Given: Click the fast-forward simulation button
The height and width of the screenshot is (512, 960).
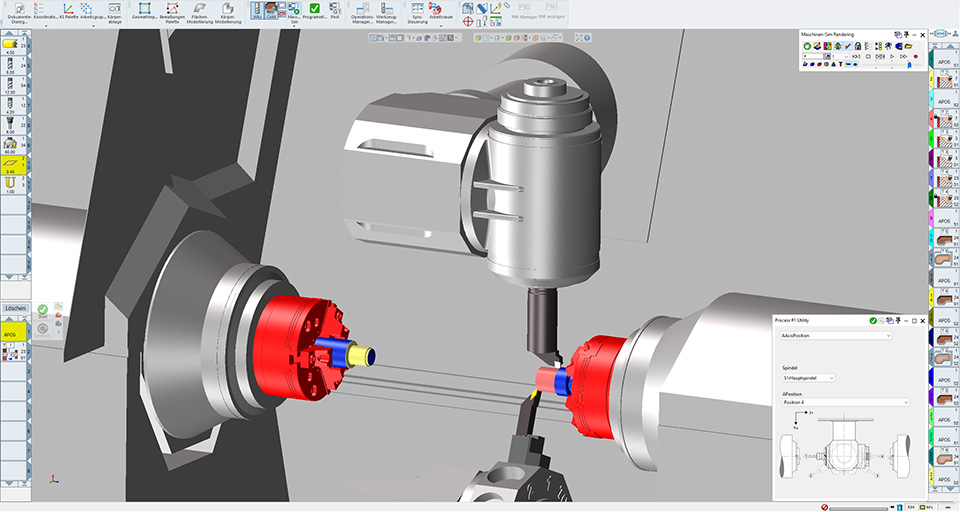Looking at the screenshot, I should coord(904,56).
